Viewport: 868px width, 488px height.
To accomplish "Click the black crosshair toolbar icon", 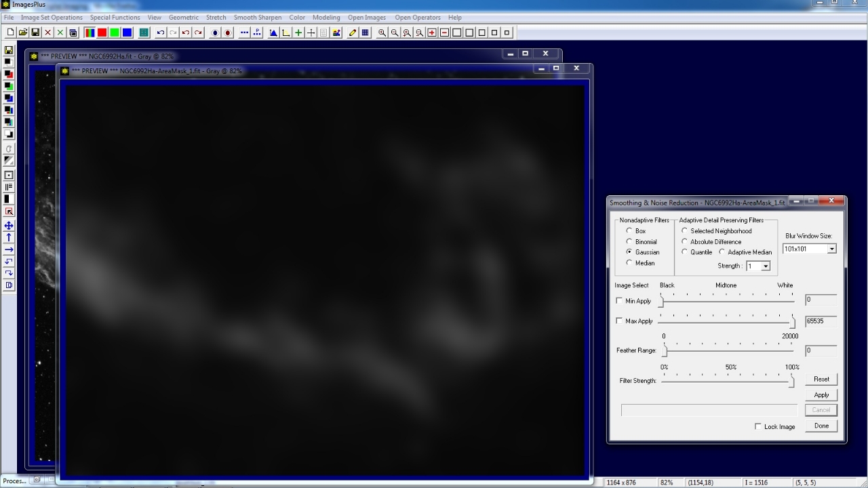I will click(311, 33).
